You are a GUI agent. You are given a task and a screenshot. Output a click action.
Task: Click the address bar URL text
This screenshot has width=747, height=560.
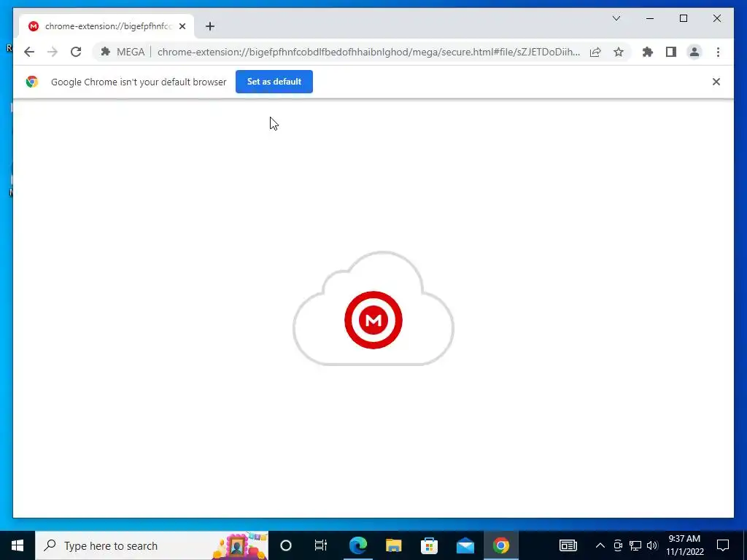pyautogui.click(x=368, y=52)
